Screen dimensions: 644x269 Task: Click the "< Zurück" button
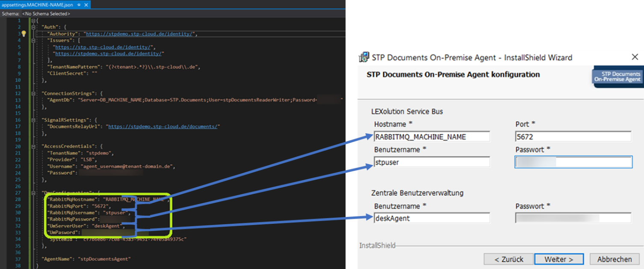[509, 259]
